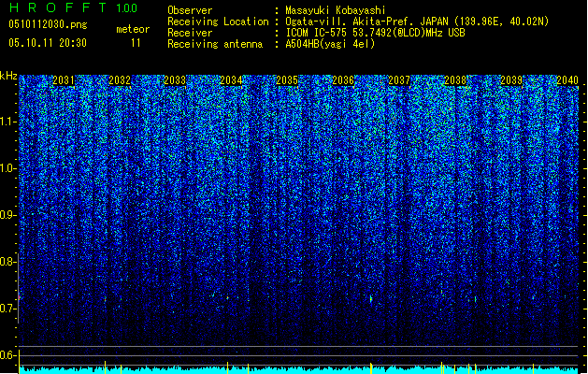This screenshot has width=588, height=374.
Task: Select the meteor count value 11
Action: 136,43
